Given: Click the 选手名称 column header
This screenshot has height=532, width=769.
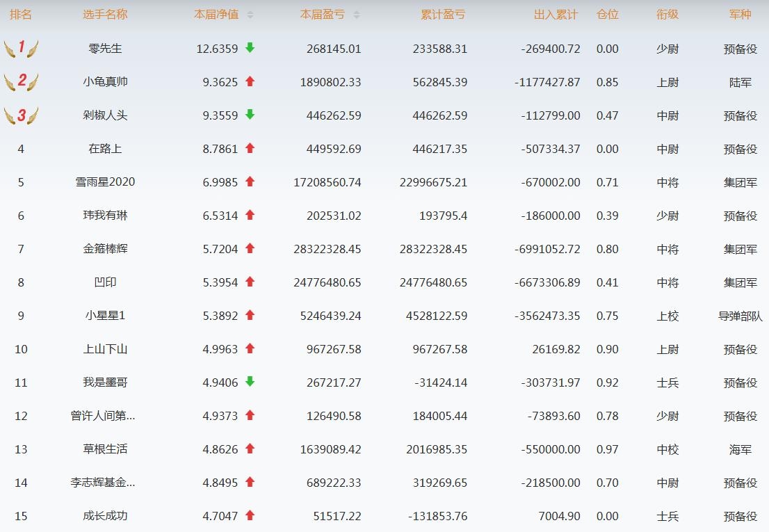Looking at the screenshot, I should (x=105, y=15).
